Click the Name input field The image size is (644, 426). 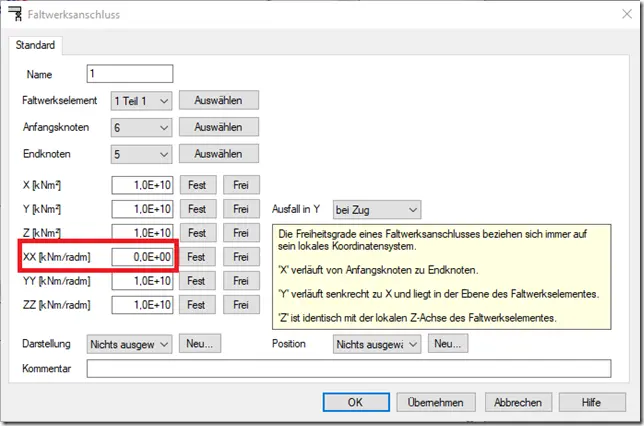pyautogui.click(x=130, y=74)
